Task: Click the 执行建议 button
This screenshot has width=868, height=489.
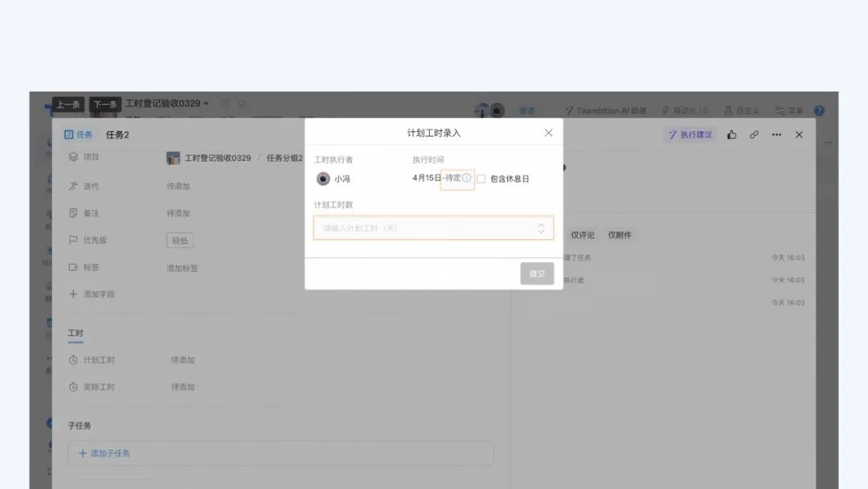Action: (690, 135)
